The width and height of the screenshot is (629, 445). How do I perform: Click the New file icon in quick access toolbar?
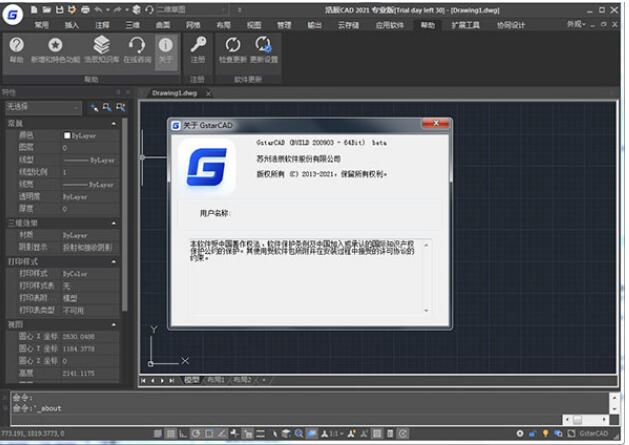pyautogui.click(x=34, y=10)
